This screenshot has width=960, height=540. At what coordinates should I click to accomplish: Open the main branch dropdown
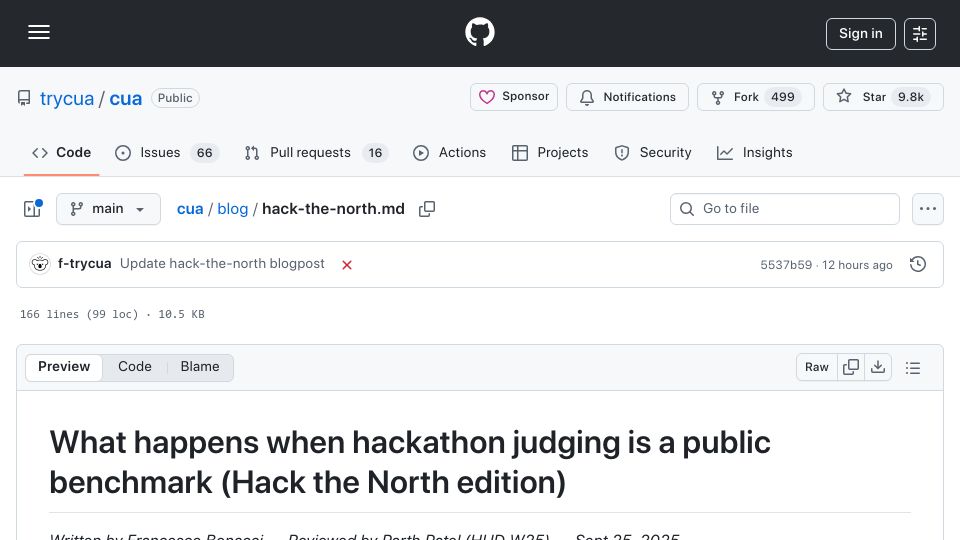coord(108,209)
